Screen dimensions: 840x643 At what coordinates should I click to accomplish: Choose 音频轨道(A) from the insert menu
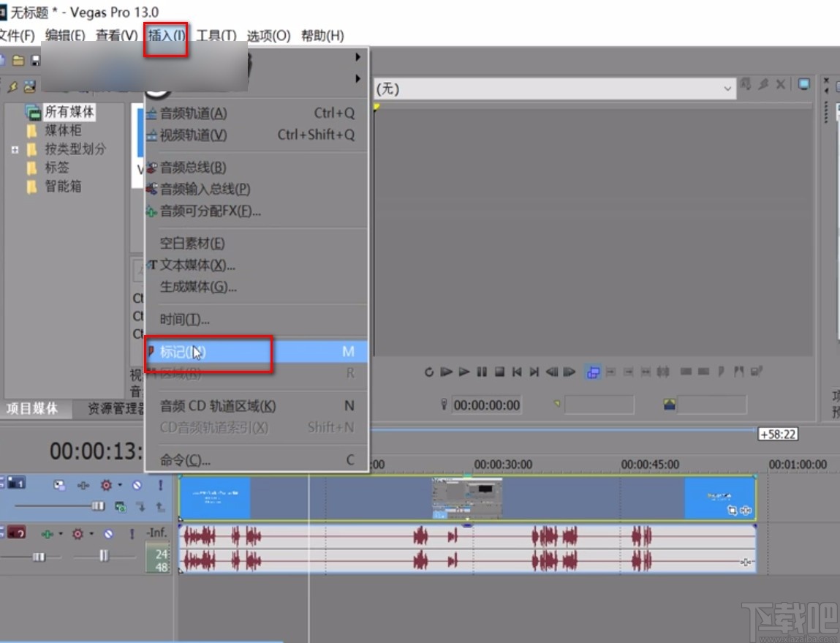[x=257, y=113]
